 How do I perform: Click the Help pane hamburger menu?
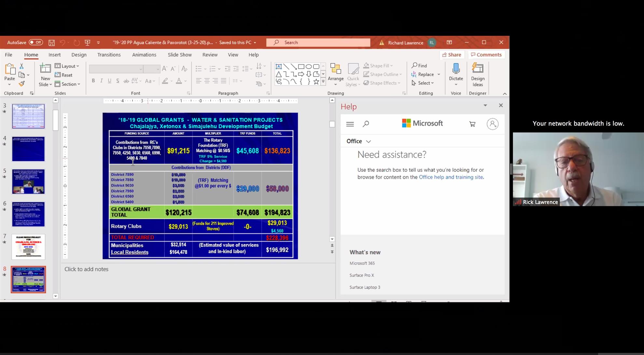pos(350,124)
